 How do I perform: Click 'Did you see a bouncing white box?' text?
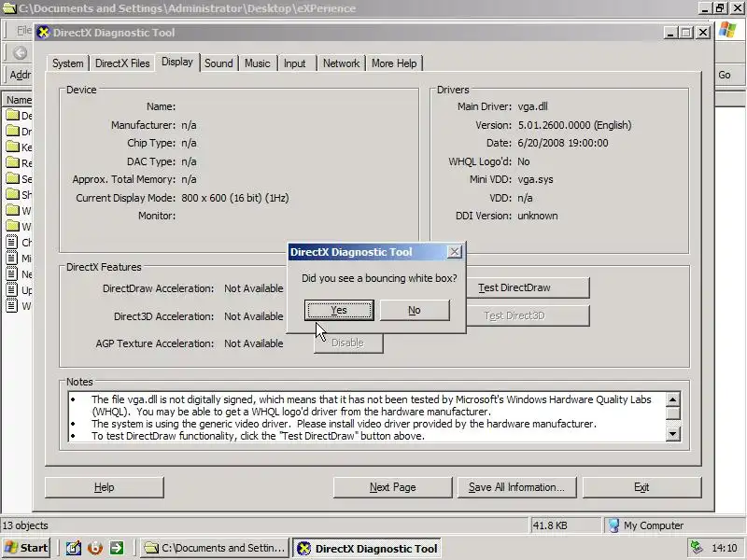point(379,278)
